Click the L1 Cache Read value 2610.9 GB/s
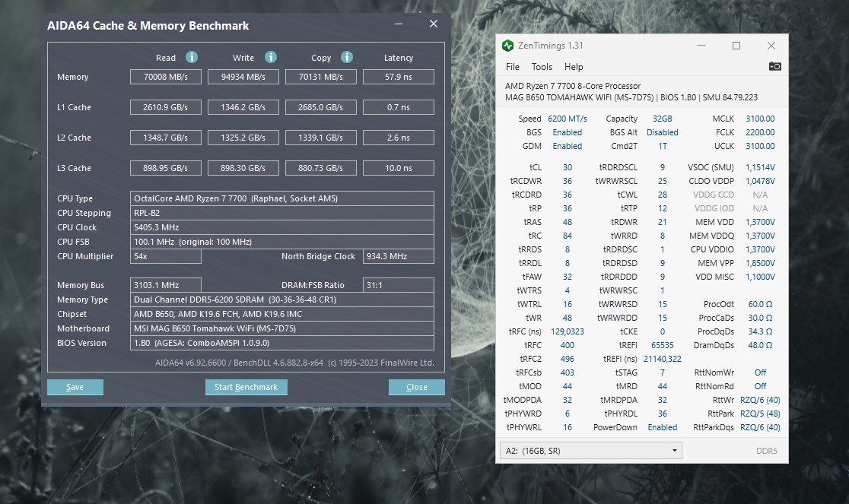 coord(166,107)
